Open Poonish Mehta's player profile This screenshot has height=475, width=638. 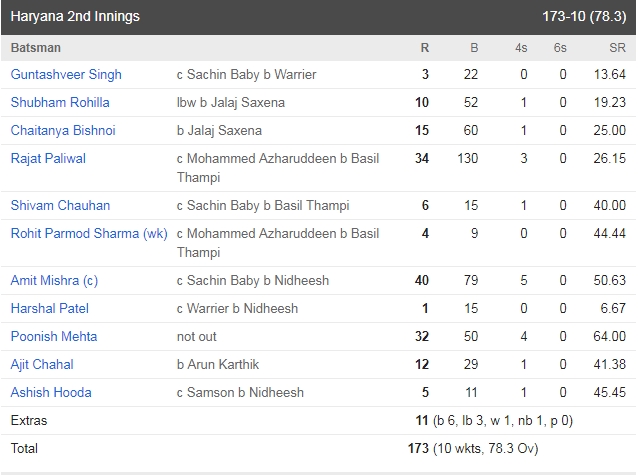tap(54, 337)
